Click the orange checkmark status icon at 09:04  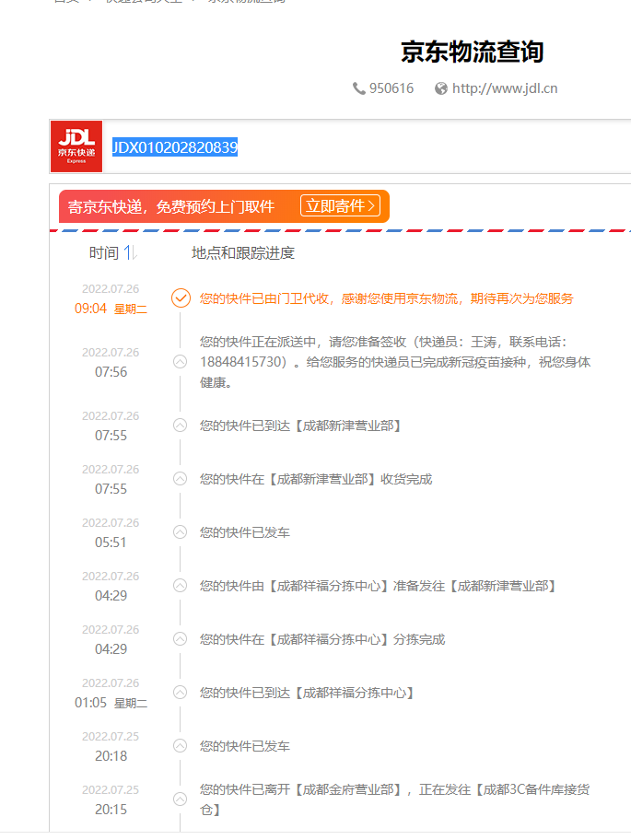pyautogui.click(x=181, y=297)
